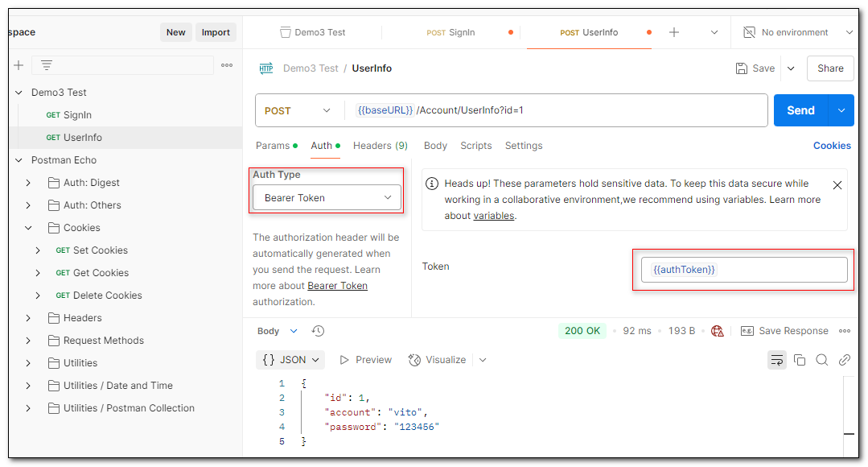Click the red network globe icon

click(x=718, y=331)
